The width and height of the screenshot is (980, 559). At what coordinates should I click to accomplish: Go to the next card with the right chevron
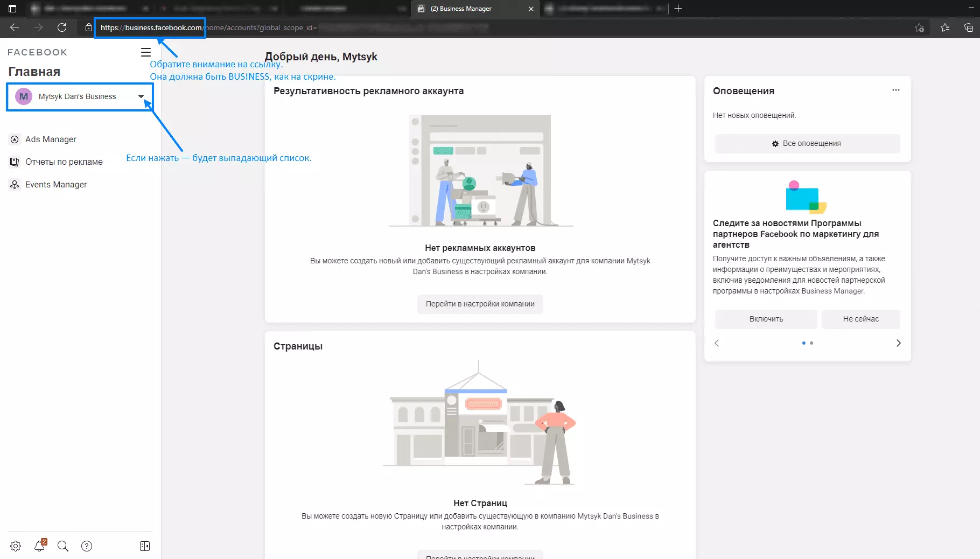(x=898, y=343)
